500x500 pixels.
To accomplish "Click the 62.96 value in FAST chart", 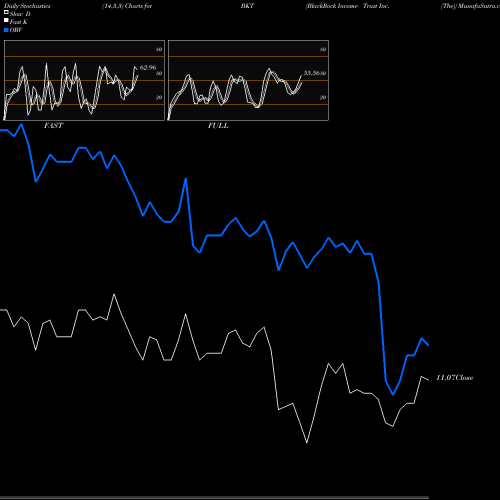I will point(148,68).
